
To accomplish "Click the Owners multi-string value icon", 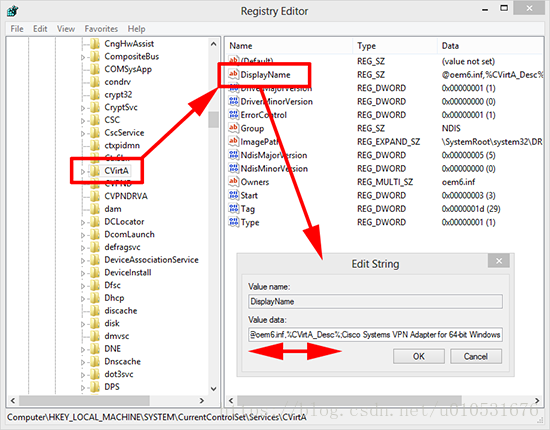I will [233, 182].
